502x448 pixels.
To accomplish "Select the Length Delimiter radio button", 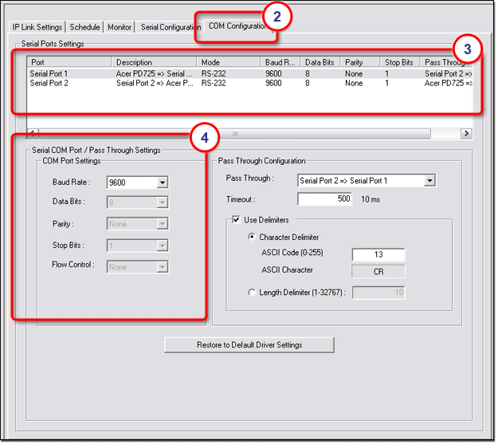I will [x=253, y=293].
